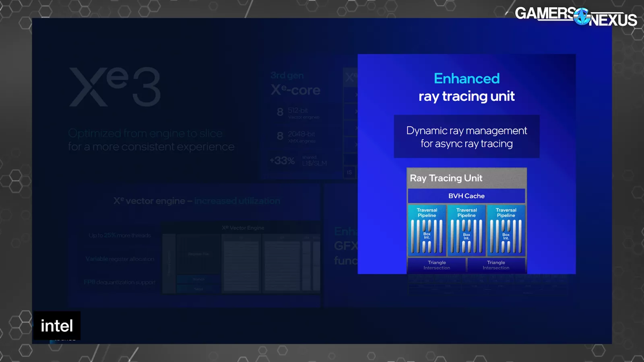
Task: Click the large Xe3 logo
Action: 116,87
